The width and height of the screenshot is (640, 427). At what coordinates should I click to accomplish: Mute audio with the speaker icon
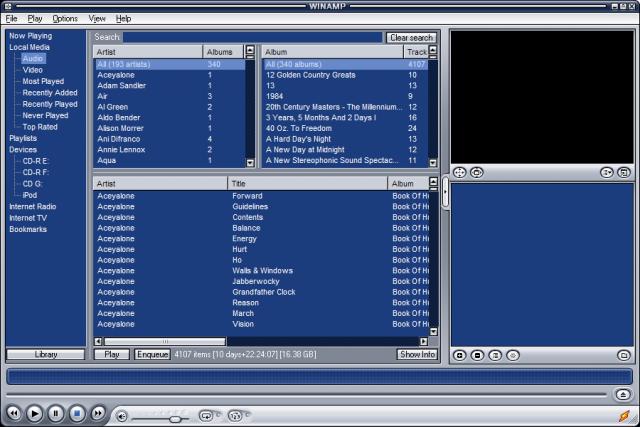coord(122,416)
